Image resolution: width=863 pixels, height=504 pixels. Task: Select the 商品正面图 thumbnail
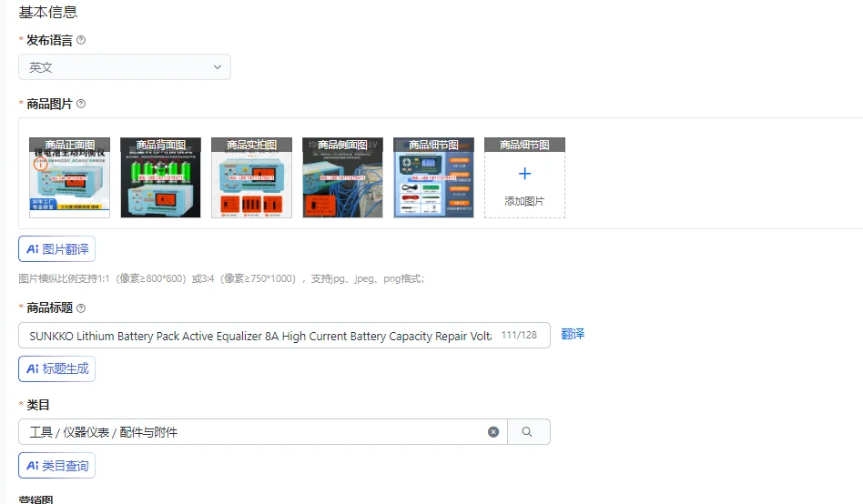(70, 177)
